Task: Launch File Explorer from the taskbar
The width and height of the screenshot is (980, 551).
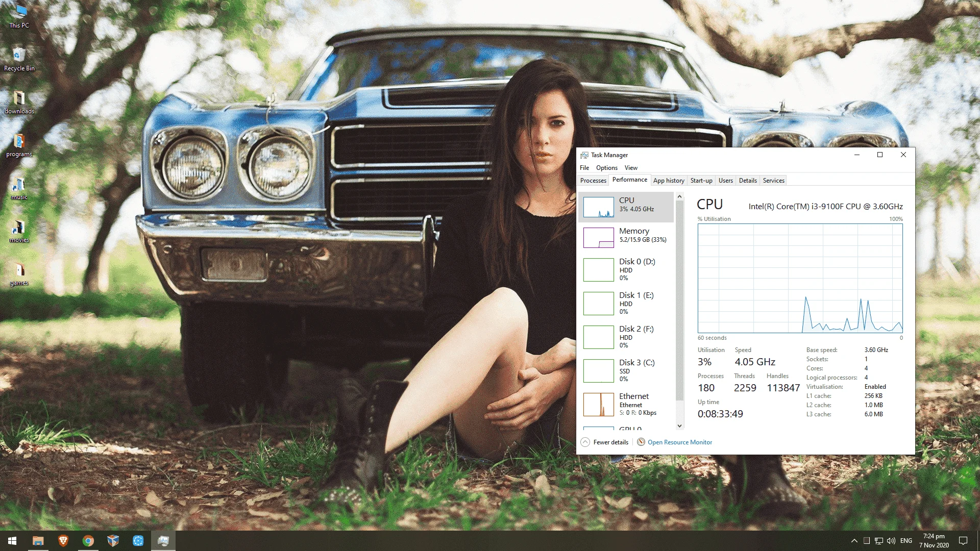Action: pyautogui.click(x=38, y=541)
